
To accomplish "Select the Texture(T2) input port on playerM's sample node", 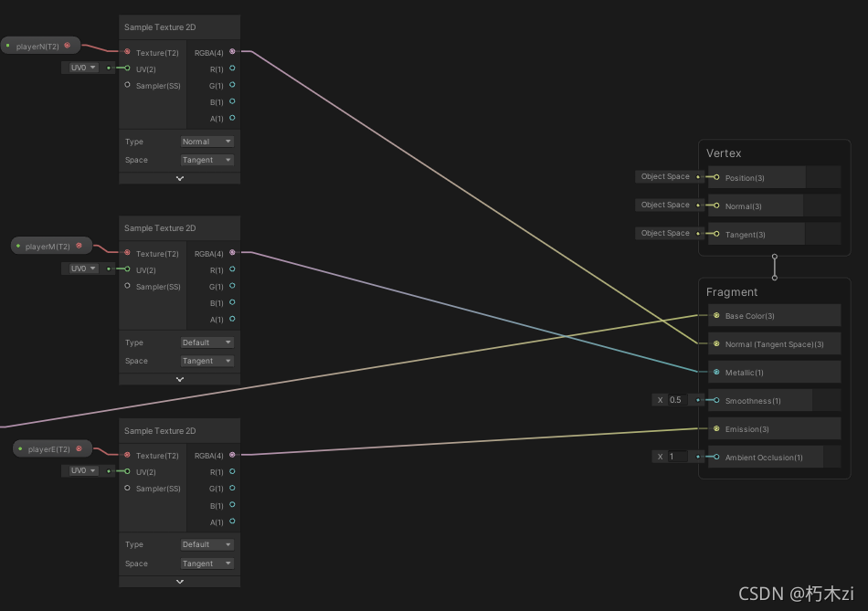I will point(126,253).
